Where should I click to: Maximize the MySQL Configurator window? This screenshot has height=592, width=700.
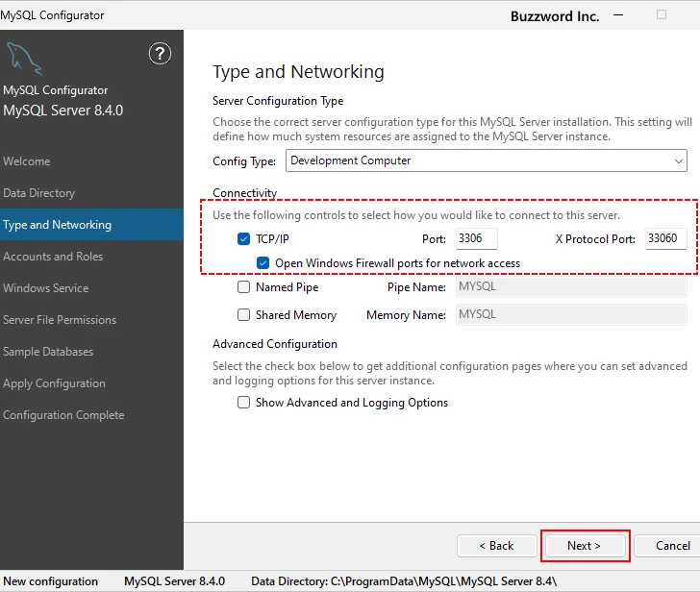click(x=662, y=14)
